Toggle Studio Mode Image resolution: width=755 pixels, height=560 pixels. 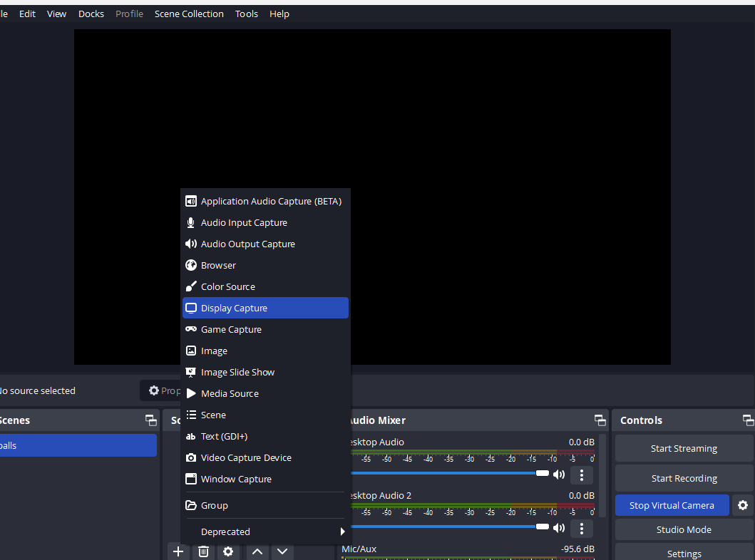click(x=684, y=529)
